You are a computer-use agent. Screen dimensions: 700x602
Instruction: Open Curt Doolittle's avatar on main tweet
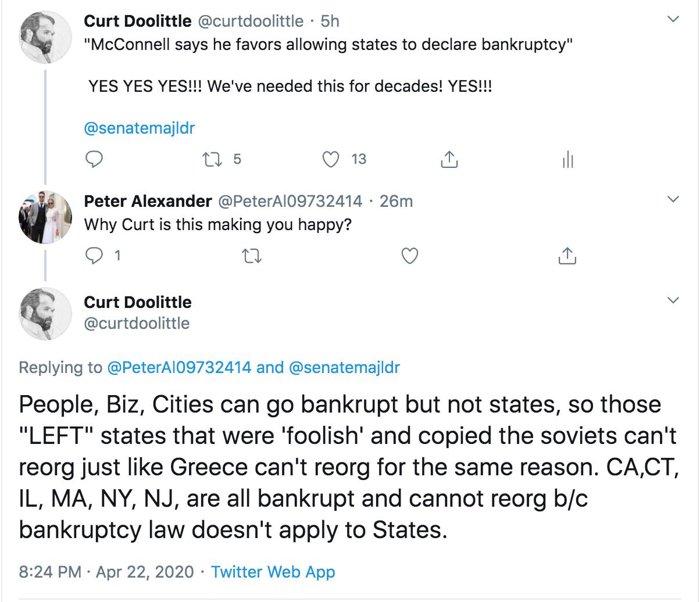(45, 313)
